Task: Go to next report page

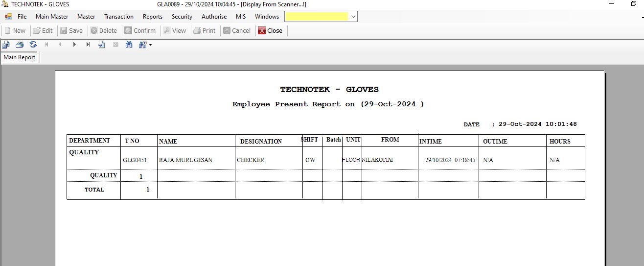Action: (x=74, y=45)
